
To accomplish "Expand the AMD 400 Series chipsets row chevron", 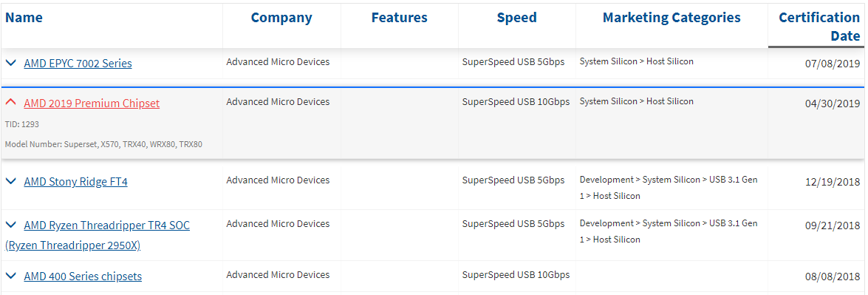I will [x=10, y=276].
